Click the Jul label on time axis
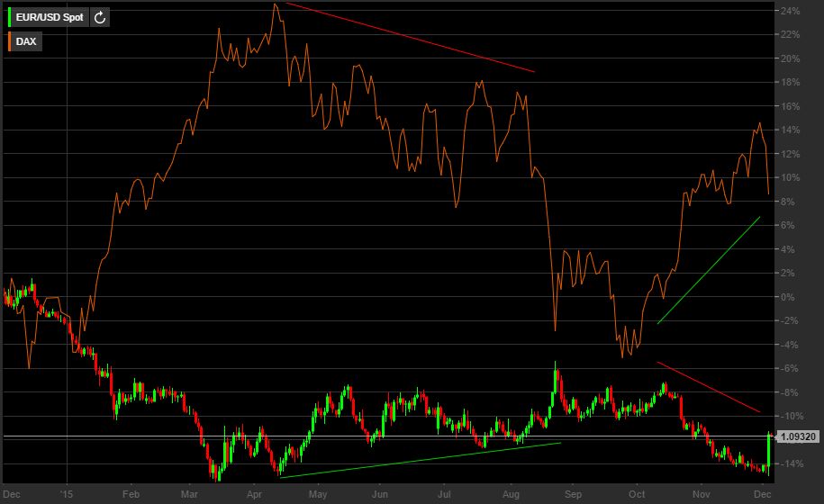This screenshot has width=824, height=504. 445,495
